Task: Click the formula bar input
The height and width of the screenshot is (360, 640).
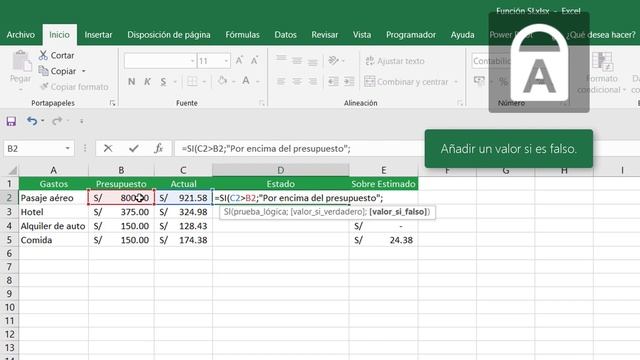Action: 300,149
